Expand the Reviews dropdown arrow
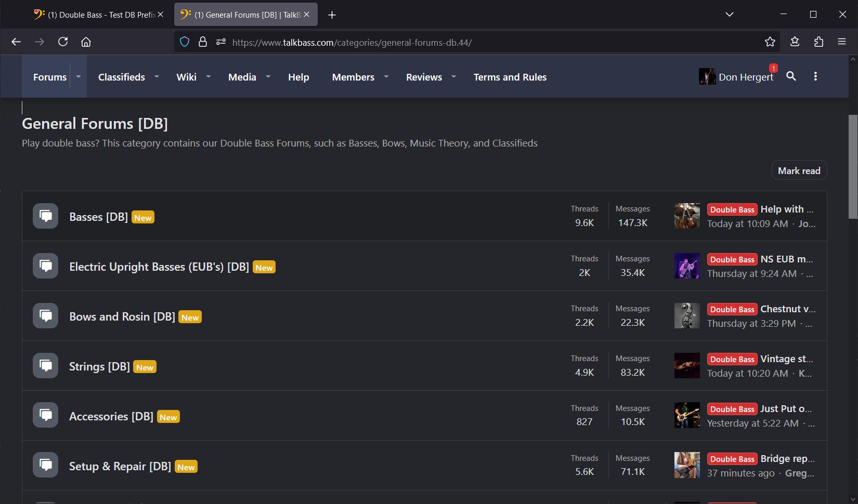This screenshot has height=504, width=858. (454, 76)
